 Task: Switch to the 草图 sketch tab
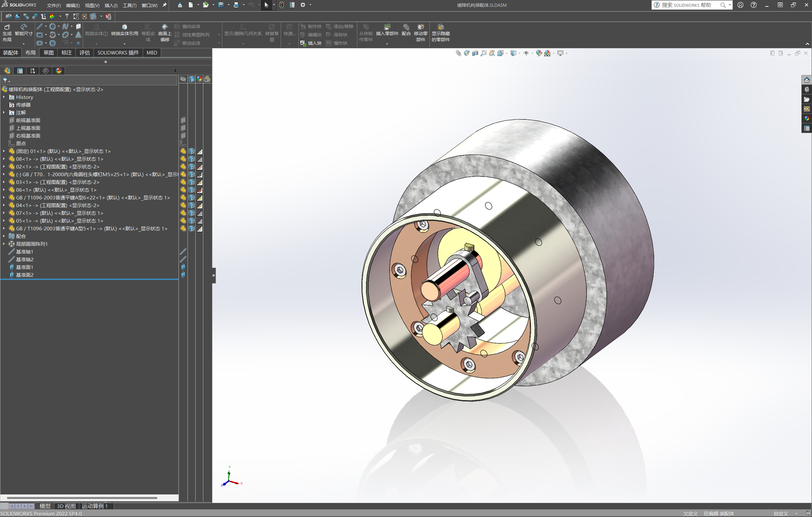coord(48,53)
